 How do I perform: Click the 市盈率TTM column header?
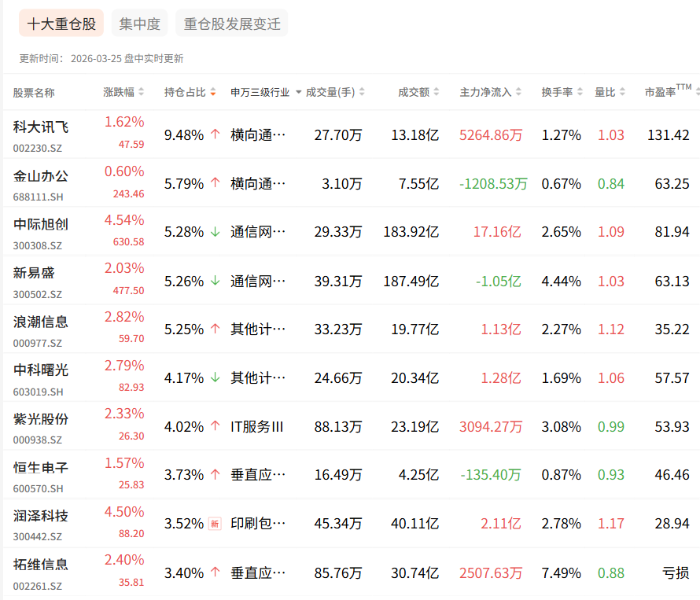click(668, 90)
